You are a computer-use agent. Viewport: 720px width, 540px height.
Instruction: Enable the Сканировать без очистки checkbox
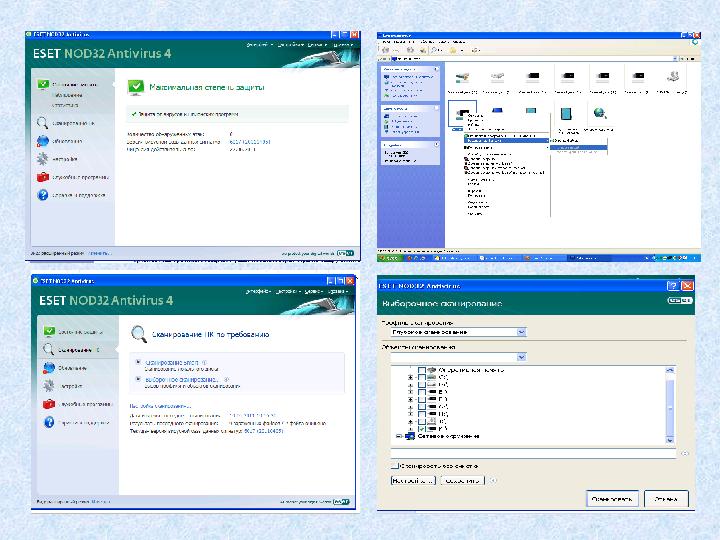[395, 466]
